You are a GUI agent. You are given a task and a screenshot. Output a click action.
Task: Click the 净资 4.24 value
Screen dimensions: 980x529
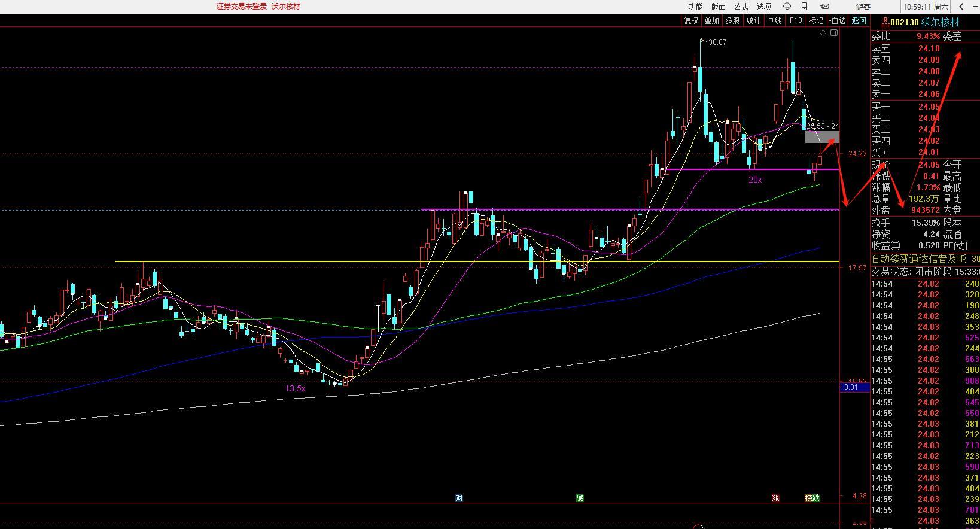(931, 234)
